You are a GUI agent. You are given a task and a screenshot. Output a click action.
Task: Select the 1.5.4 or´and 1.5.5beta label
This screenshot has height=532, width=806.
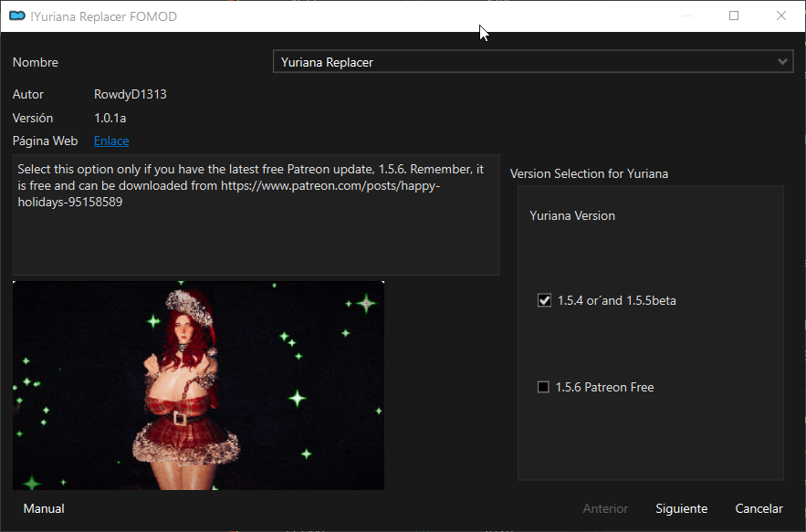[x=617, y=300]
